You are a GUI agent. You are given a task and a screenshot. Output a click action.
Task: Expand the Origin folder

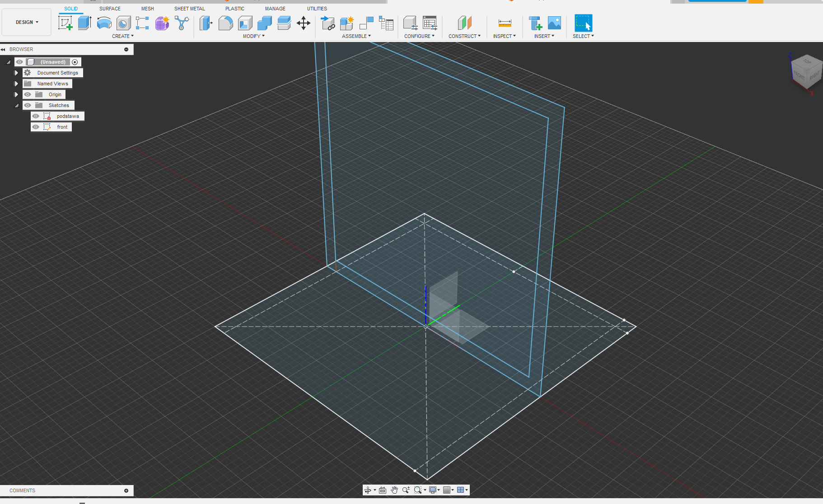click(x=16, y=94)
